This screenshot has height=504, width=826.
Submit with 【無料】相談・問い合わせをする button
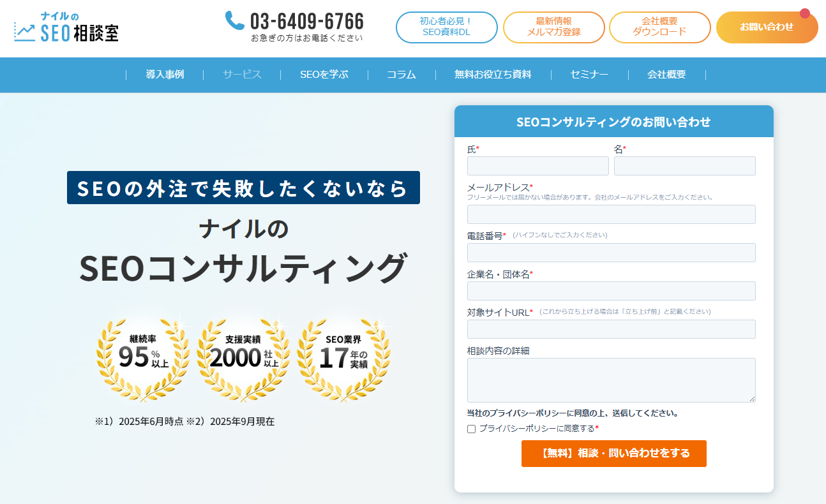(613, 454)
